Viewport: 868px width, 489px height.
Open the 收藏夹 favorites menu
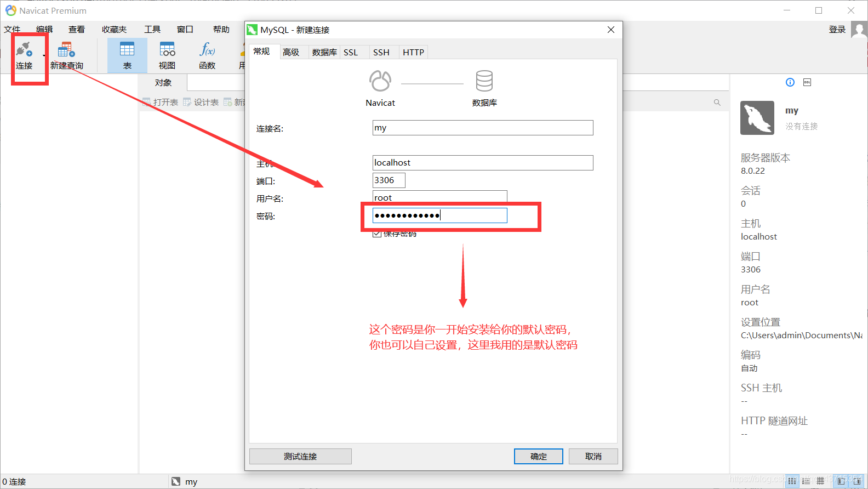coord(114,30)
